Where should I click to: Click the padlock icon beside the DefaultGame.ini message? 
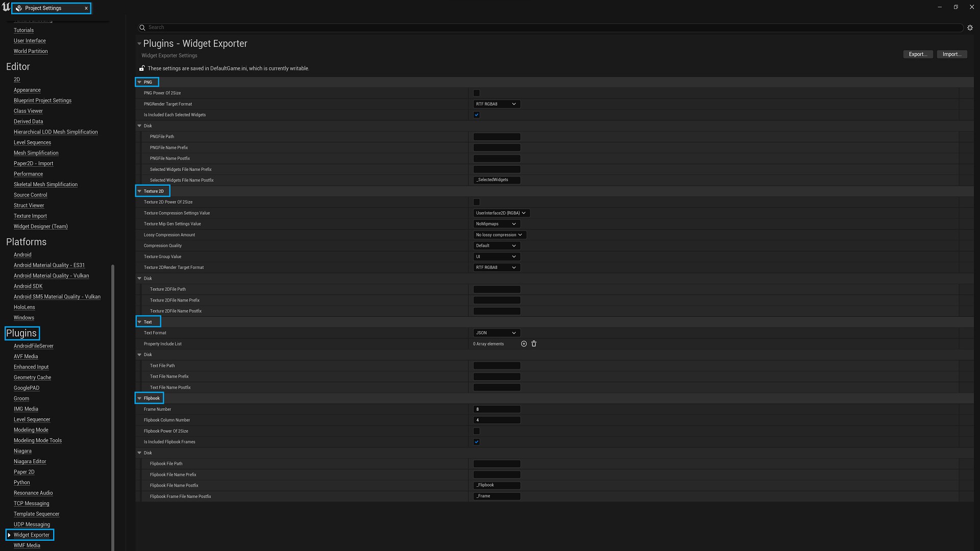(x=141, y=68)
